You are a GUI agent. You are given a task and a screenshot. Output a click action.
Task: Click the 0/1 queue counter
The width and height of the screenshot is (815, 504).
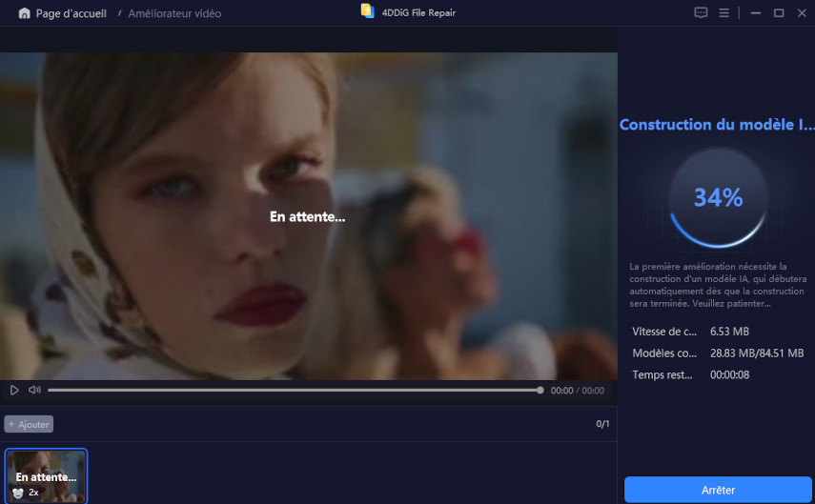click(x=602, y=424)
